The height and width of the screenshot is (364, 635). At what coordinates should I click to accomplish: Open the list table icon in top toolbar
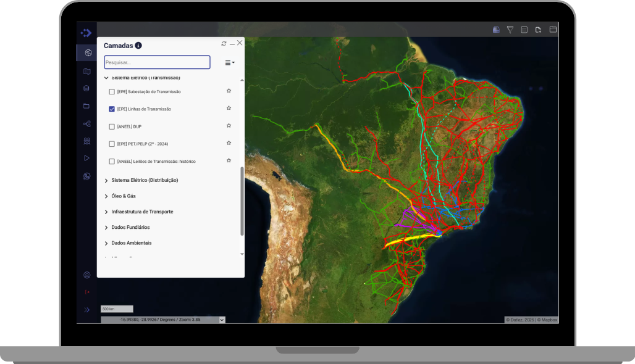(524, 30)
